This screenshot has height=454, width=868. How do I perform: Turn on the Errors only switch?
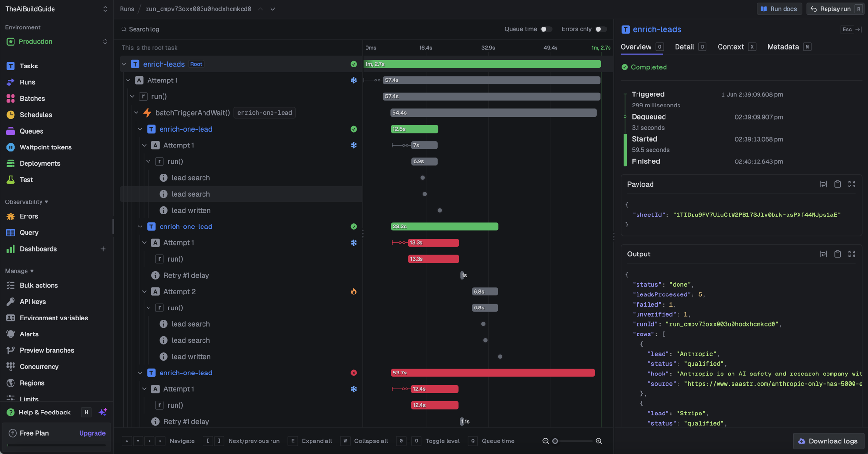point(600,29)
